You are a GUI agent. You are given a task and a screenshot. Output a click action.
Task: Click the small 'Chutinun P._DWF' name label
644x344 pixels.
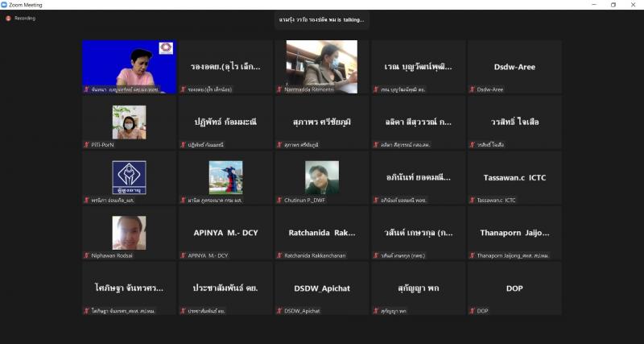click(305, 200)
